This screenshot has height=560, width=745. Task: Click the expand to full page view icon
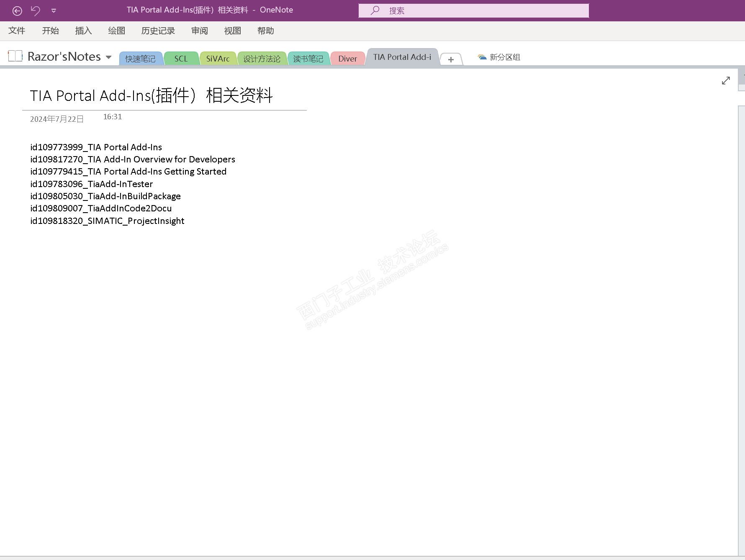click(x=726, y=81)
